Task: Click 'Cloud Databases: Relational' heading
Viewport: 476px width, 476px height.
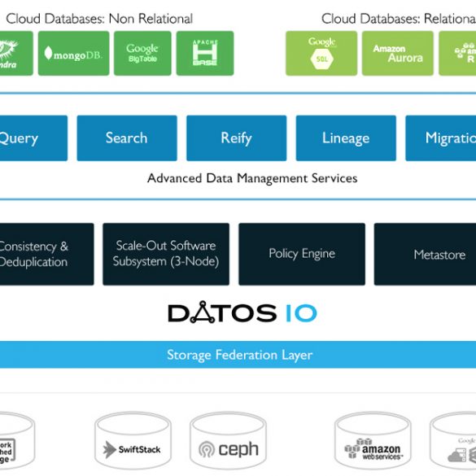Action: pyautogui.click(x=399, y=19)
